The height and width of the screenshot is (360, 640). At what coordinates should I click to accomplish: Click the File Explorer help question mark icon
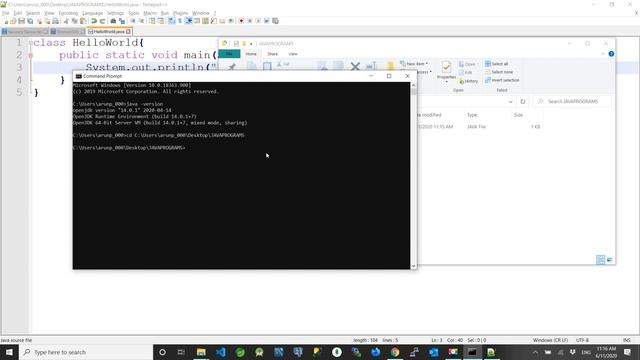coord(611,54)
